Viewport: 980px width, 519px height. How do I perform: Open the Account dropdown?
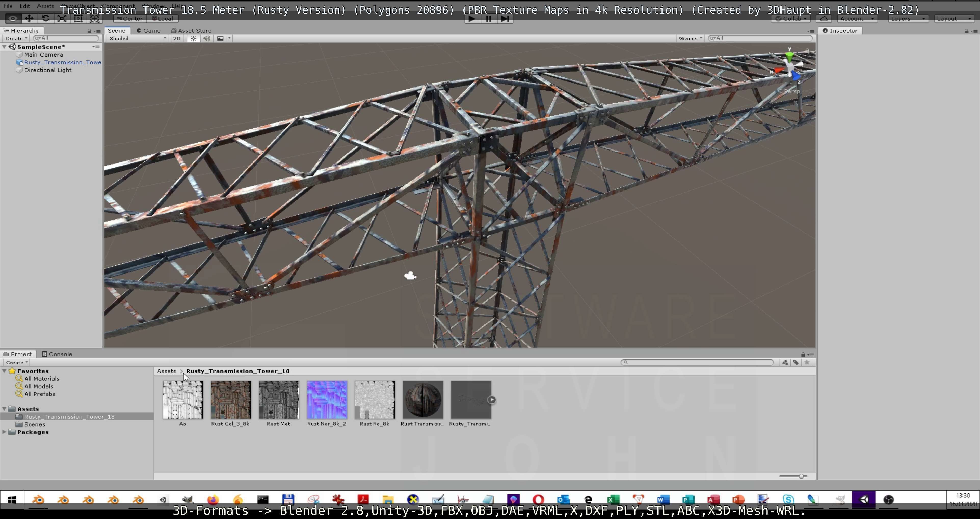[857, 18]
